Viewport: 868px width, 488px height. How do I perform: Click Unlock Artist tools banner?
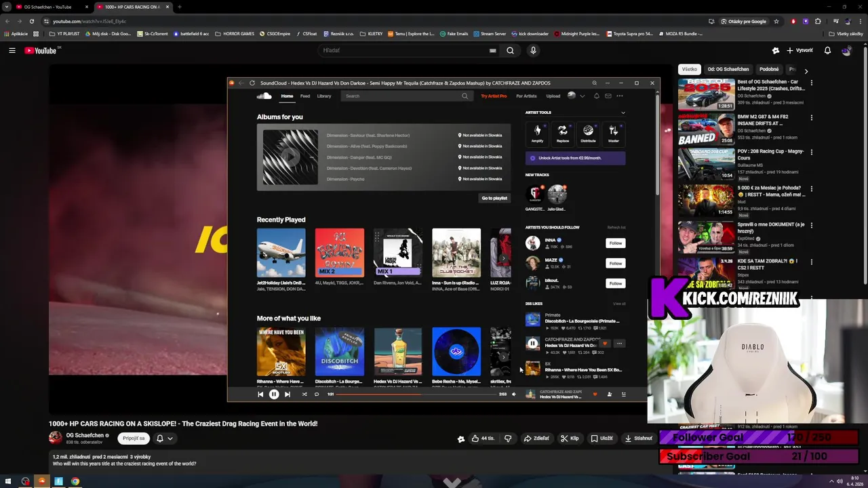click(x=575, y=158)
